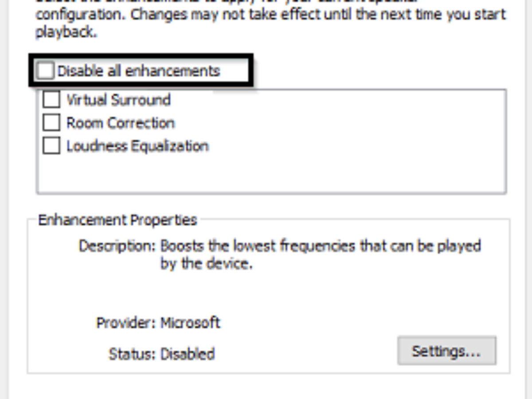Click the 'Description:' field label
The image size is (532, 399).
(x=117, y=246)
